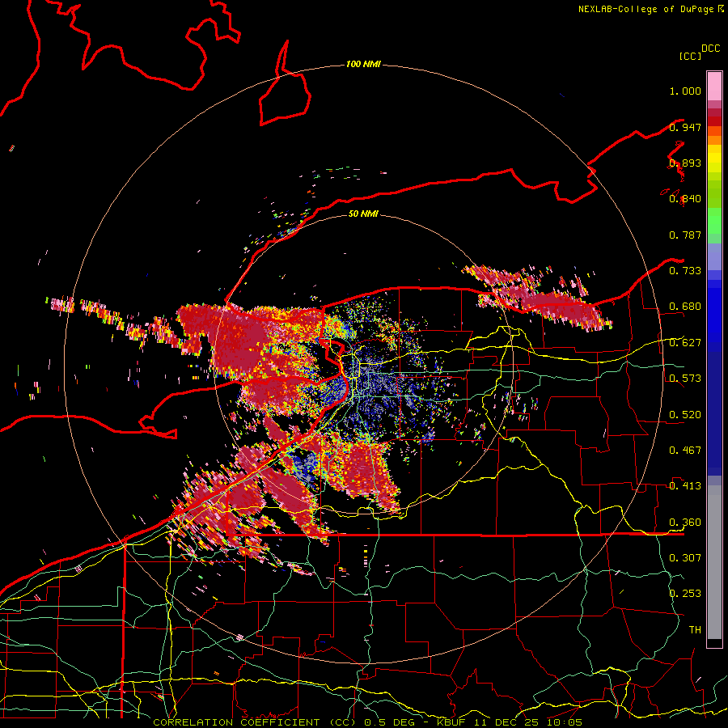Click the 0.947 value on color scale
The width and height of the screenshot is (728, 728).
[x=685, y=127]
